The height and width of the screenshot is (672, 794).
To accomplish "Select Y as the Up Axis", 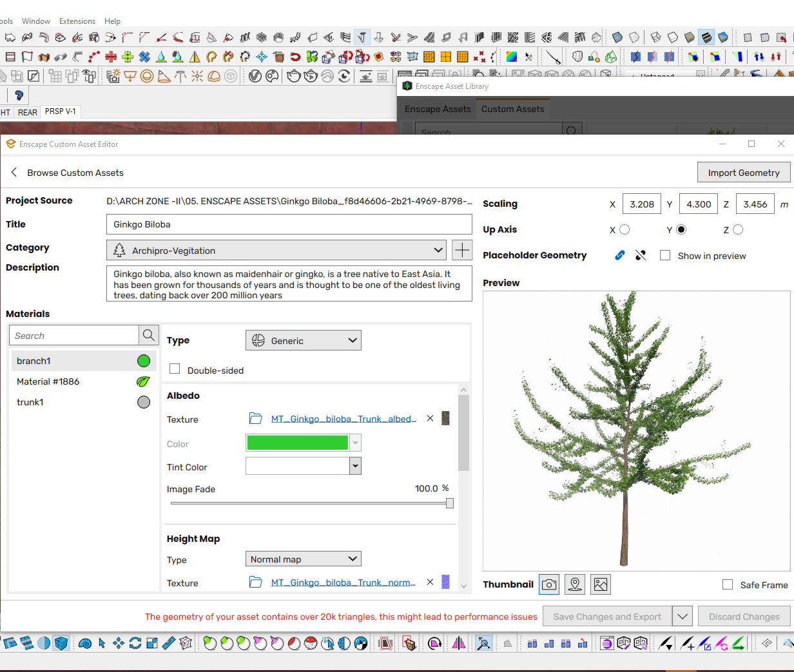I will click(x=681, y=229).
